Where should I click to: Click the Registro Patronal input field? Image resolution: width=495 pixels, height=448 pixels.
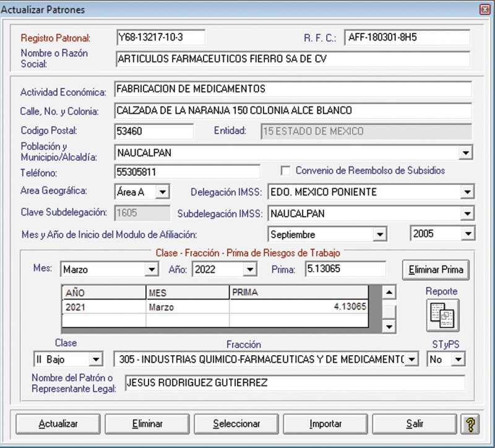point(161,38)
